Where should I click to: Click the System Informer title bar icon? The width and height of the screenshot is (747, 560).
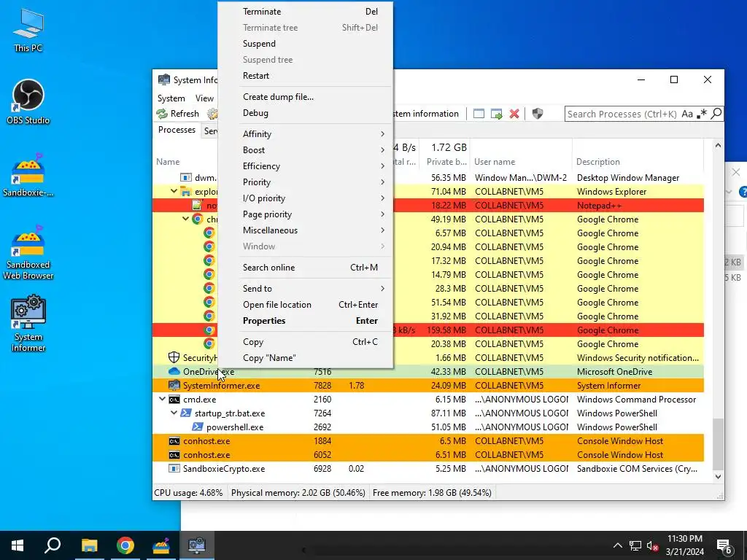(x=164, y=79)
